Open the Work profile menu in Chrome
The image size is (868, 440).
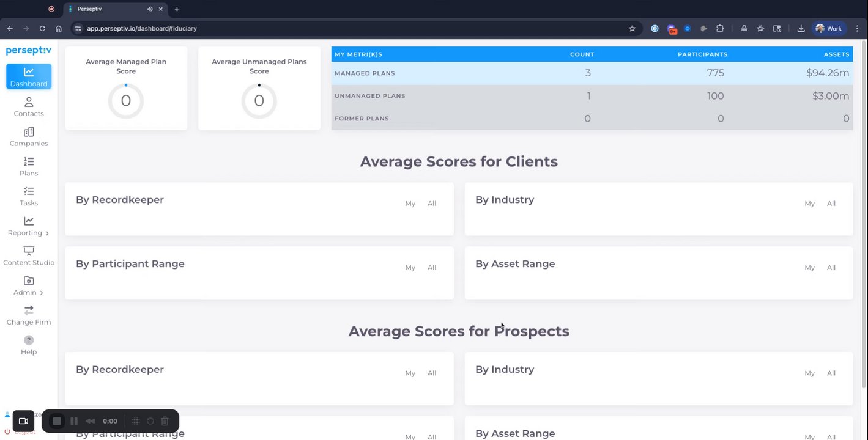point(829,28)
